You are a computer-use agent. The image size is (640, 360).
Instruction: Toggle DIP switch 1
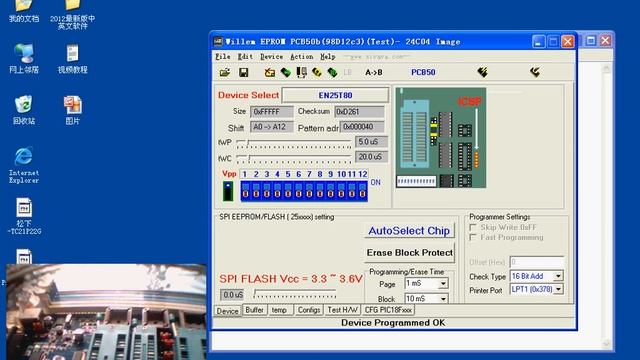pos(245,191)
